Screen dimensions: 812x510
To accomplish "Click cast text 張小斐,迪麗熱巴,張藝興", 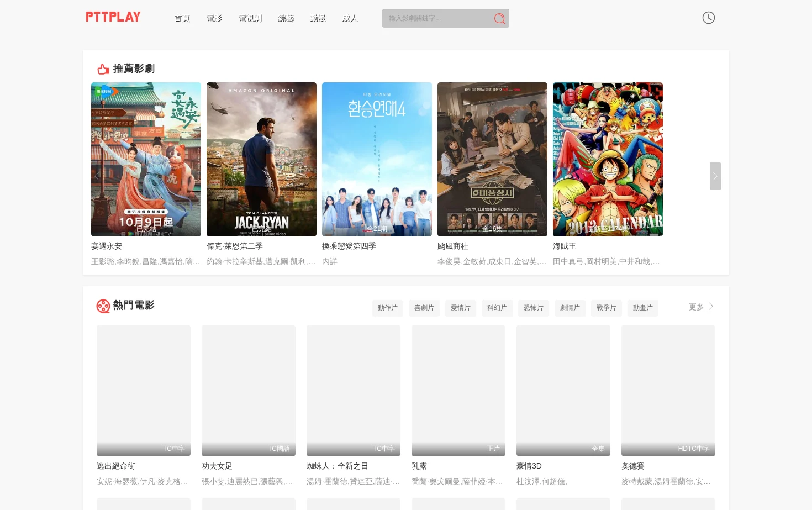I will 247,481.
